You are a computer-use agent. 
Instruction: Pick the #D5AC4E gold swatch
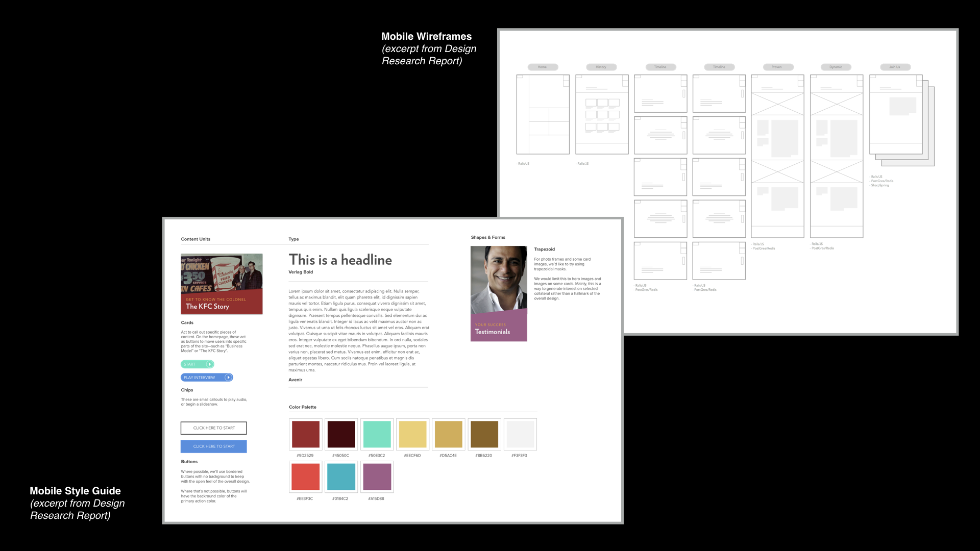point(449,434)
